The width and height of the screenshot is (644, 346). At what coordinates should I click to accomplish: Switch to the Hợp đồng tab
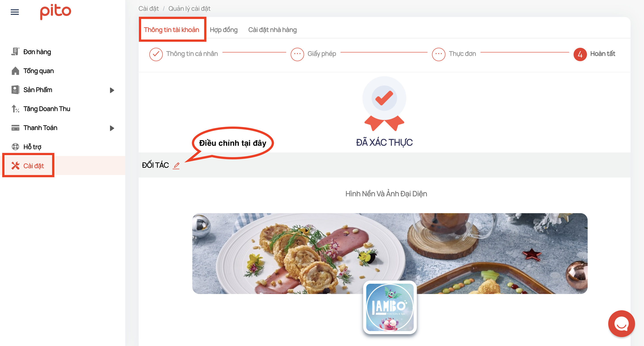pos(224,30)
